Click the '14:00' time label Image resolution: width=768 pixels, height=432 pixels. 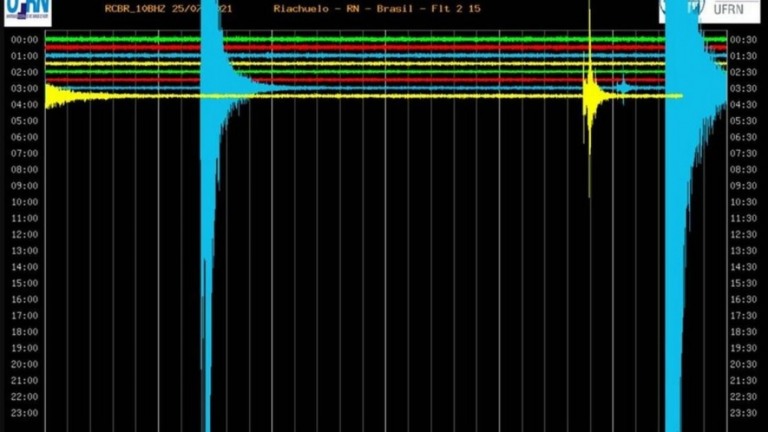24,267
